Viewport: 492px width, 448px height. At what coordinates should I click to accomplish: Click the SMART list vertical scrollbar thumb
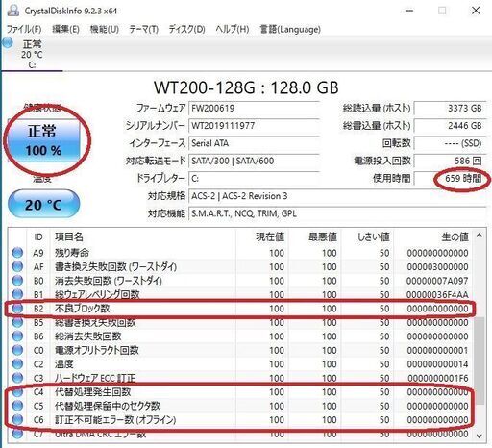pos(480,361)
